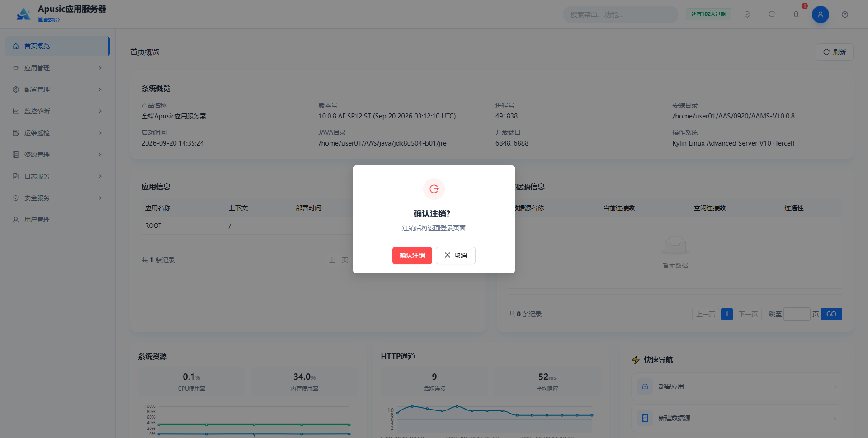Click the 资源管理 icon in sidebar
This screenshot has width=868, height=438.
click(x=16, y=155)
